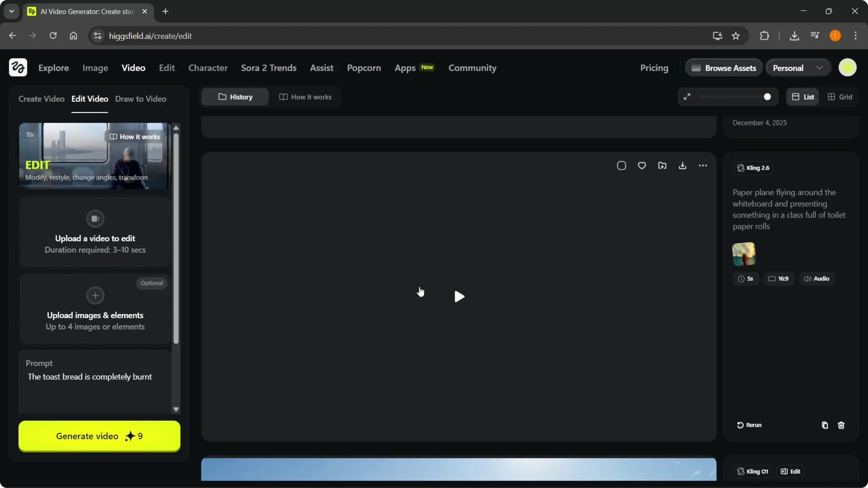Open the 16:9 aspect ratio selector
Screen dimensions: 868x488
779,279
